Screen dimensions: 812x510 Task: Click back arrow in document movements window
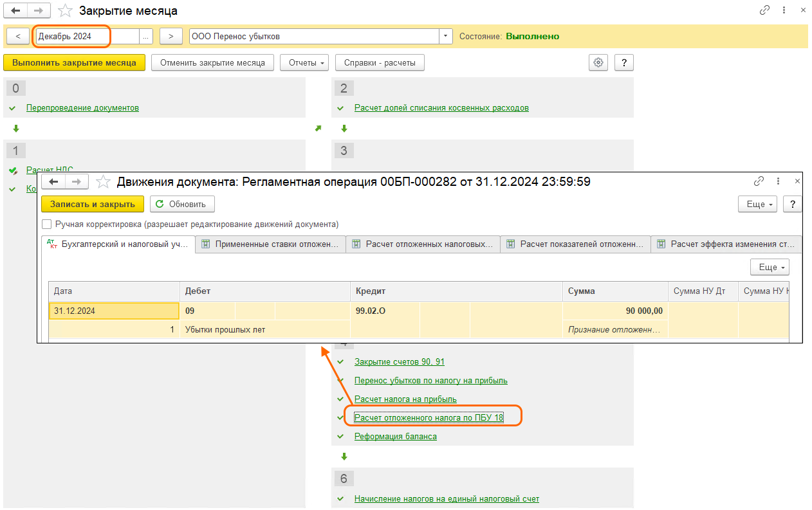(x=53, y=182)
